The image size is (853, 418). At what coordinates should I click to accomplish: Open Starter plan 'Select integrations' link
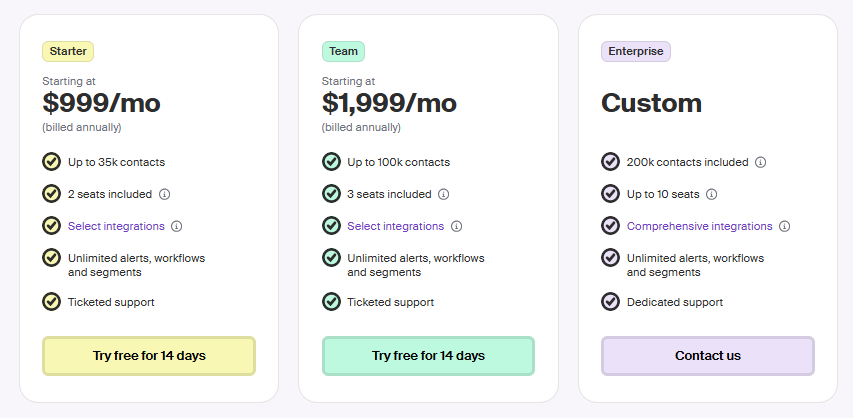[116, 226]
